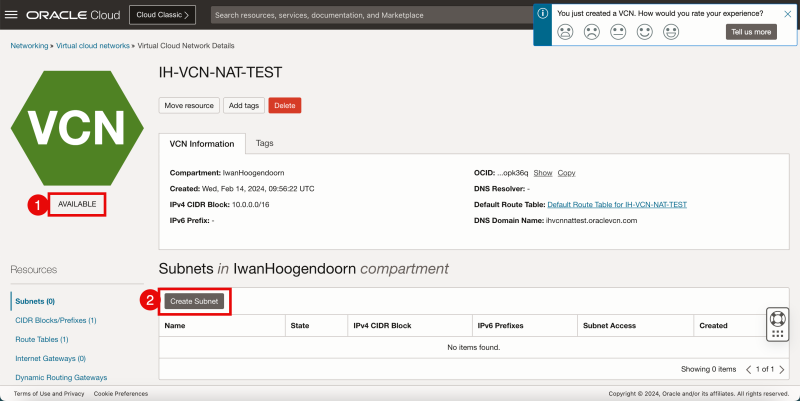
Task: Show the full OCID
Action: [543, 173]
